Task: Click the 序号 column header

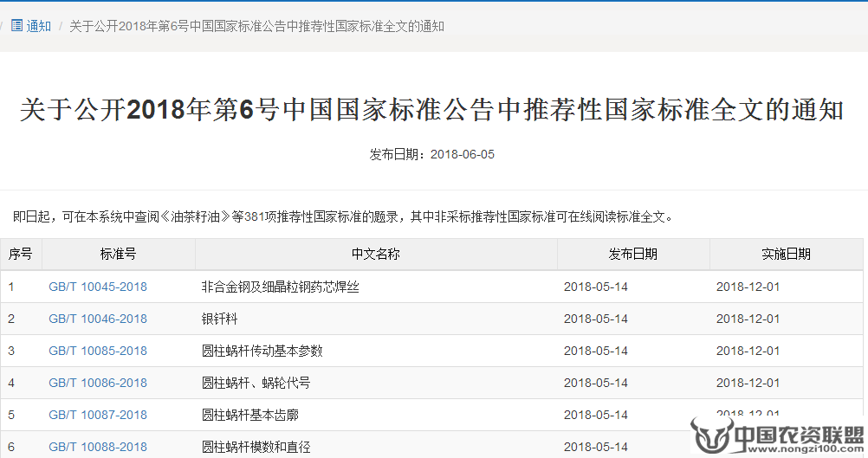Action: [x=21, y=254]
